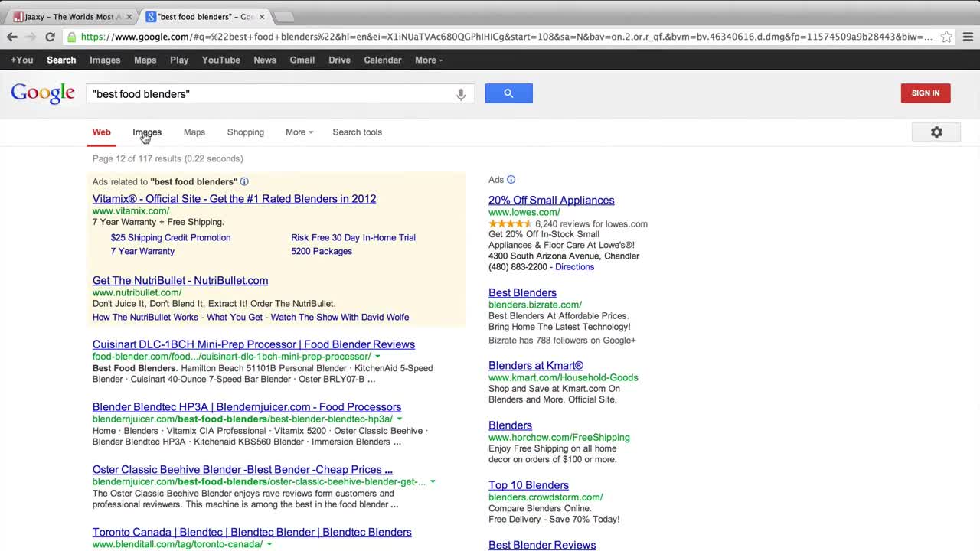Viewport: 980px width, 551px height.
Task: Open dropdown arrow for food-blender.com result
Action: pos(377,357)
